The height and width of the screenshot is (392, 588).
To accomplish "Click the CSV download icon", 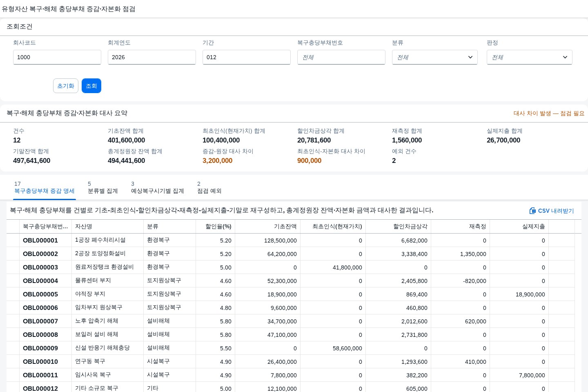I will point(532,211).
